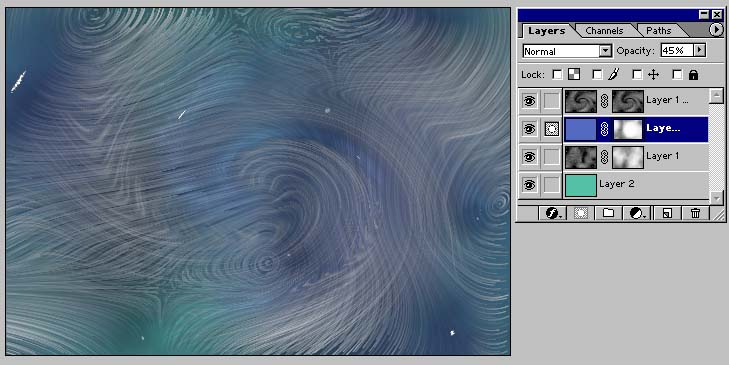
Task: Toggle visibility of Layer 1
Action: click(x=529, y=157)
